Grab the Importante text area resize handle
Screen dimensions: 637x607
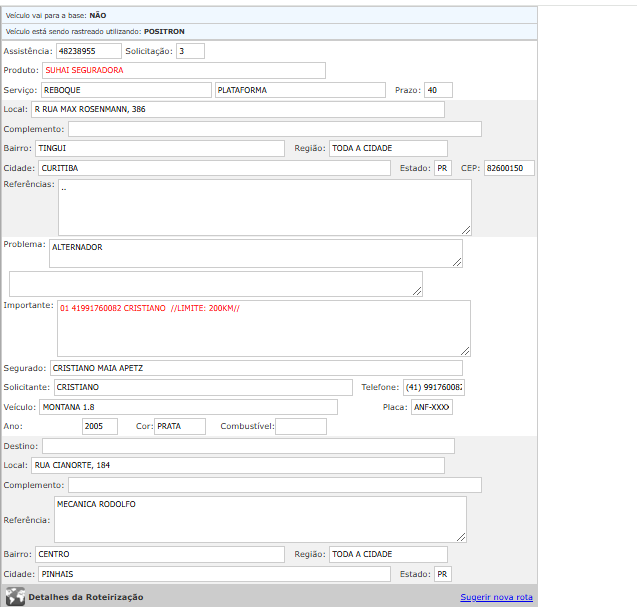pyautogui.click(x=465, y=351)
